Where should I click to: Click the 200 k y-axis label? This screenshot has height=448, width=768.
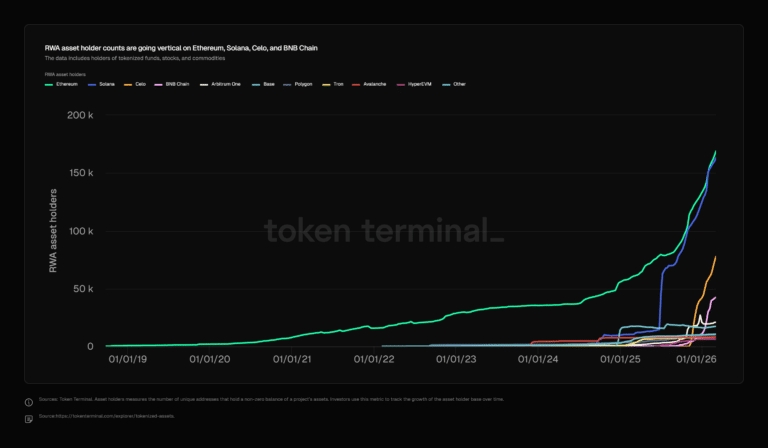click(80, 115)
